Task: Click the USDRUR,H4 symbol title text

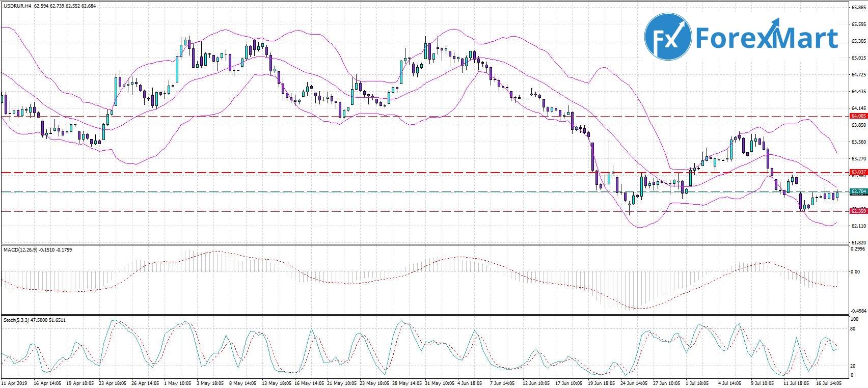Action: click(17, 6)
